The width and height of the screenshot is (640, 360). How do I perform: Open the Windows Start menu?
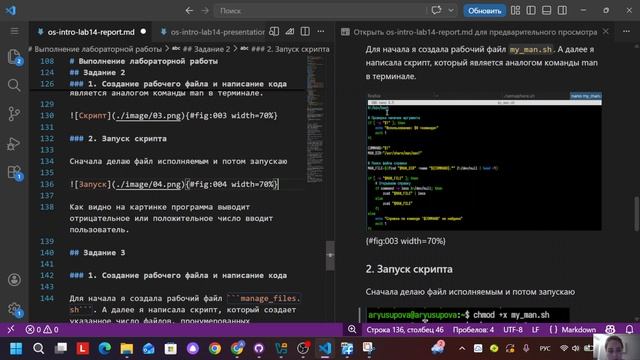point(16,348)
